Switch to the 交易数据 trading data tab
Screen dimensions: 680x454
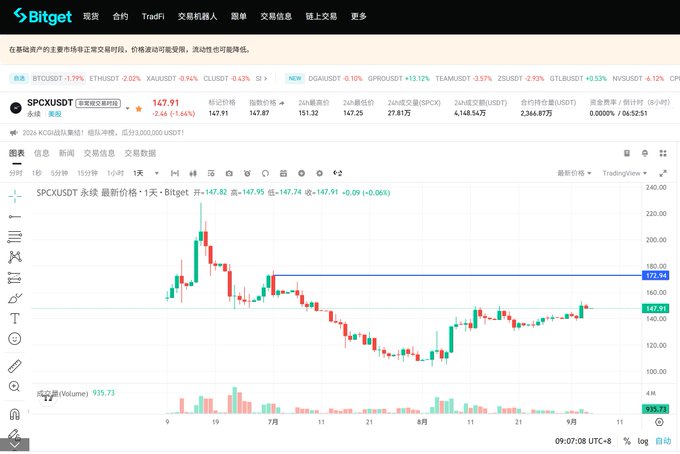click(140, 153)
